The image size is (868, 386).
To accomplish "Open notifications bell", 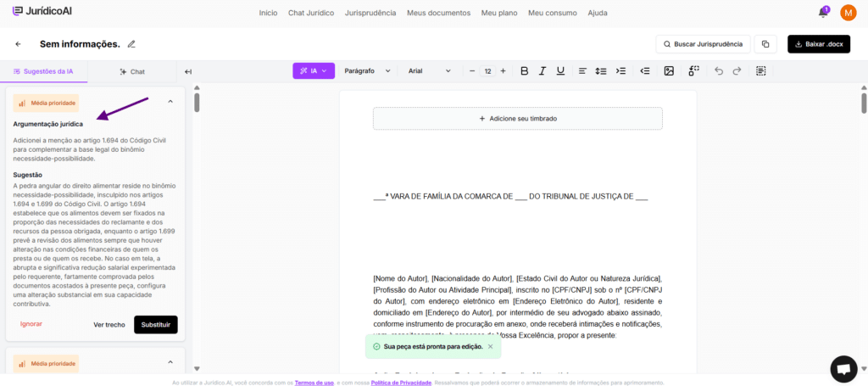I will (x=822, y=13).
